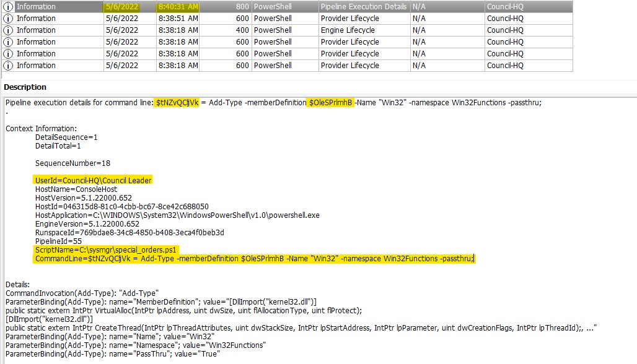Screen dimensions: 637x364
Task: Select the Engine Lifecycle category cell
Action: (349, 30)
